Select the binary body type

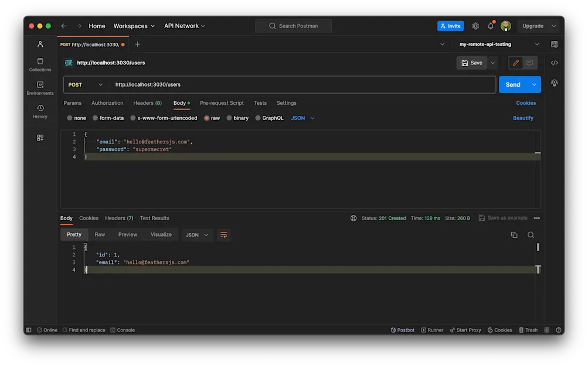pos(238,117)
